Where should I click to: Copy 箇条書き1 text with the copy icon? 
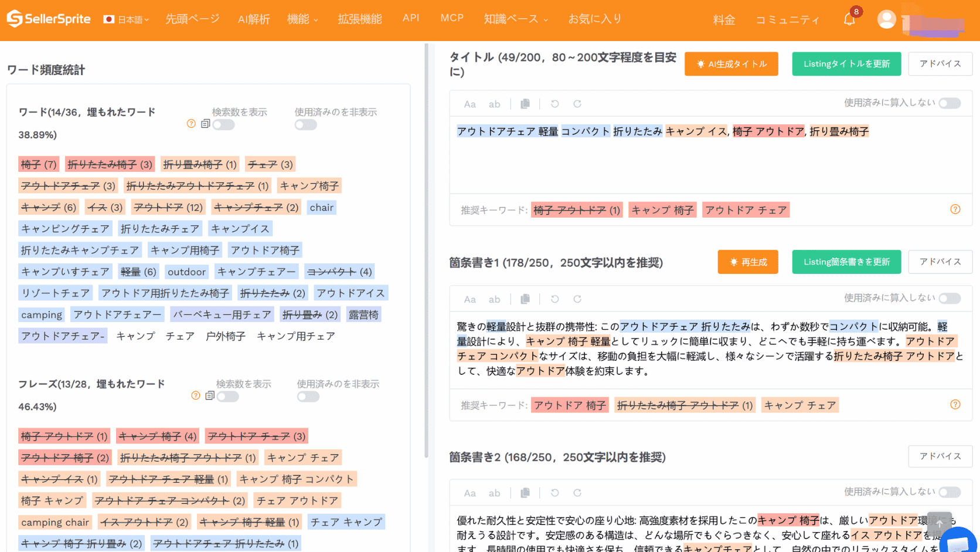[x=525, y=299]
